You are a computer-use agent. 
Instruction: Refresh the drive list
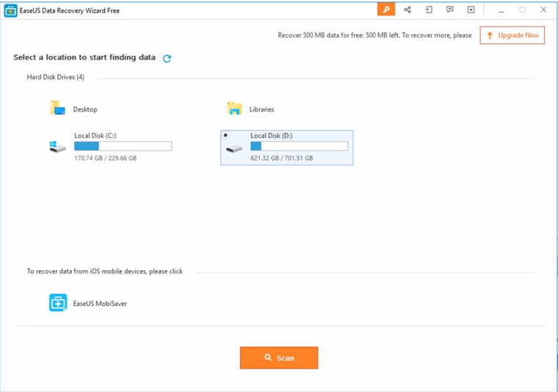(167, 58)
